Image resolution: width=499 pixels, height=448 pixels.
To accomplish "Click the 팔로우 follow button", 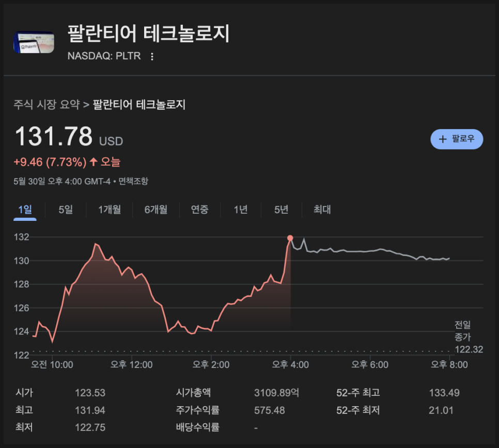I will (457, 139).
